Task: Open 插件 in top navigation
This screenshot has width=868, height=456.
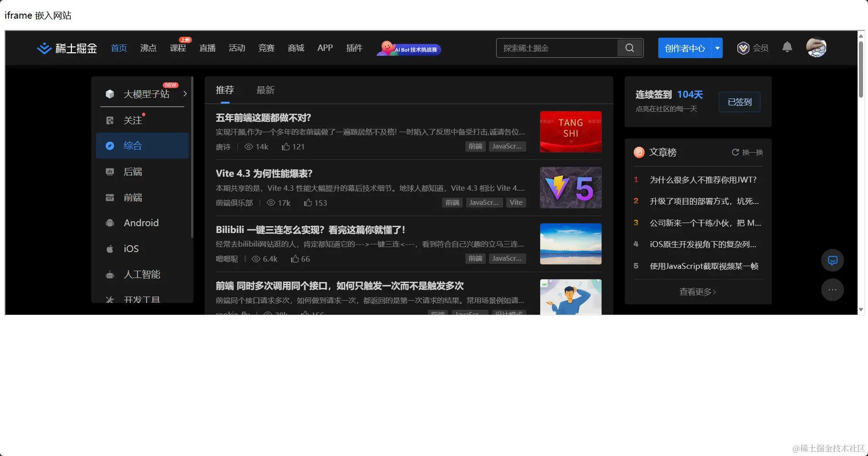Action: click(x=355, y=48)
